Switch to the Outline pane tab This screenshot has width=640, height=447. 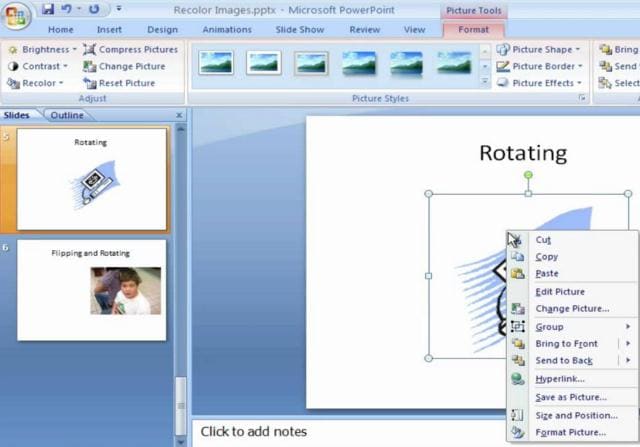67,115
